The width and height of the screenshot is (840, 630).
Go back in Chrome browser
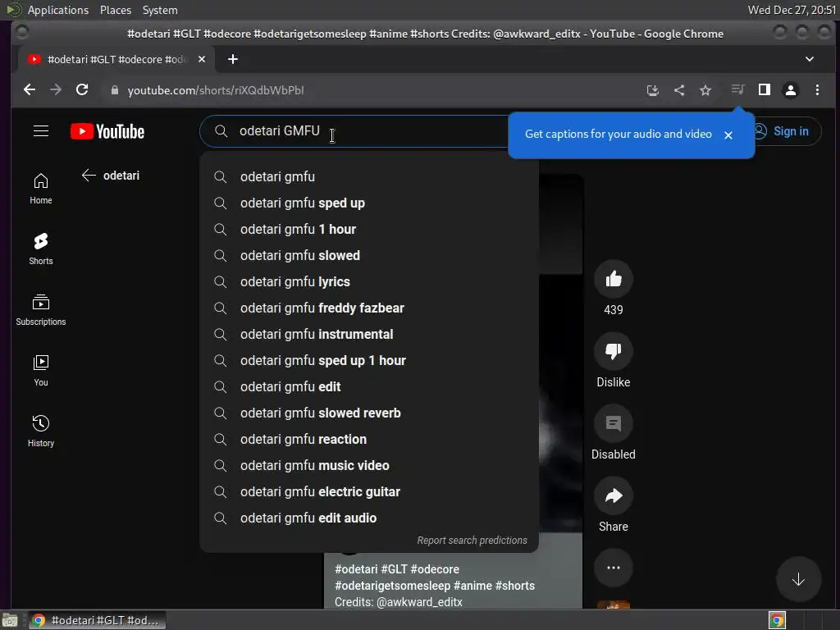pyautogui.click(x=30, y=90)
